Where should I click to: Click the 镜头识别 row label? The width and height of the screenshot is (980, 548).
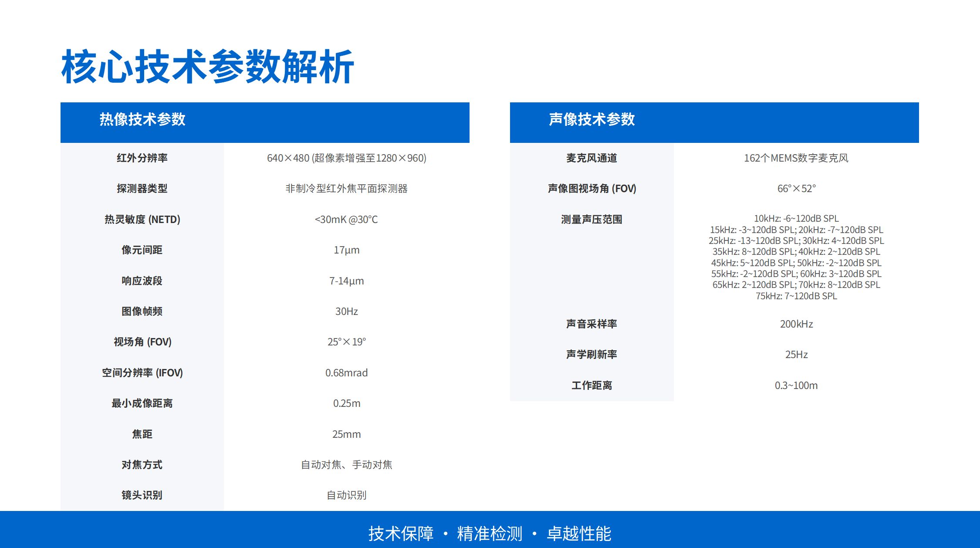142,495
